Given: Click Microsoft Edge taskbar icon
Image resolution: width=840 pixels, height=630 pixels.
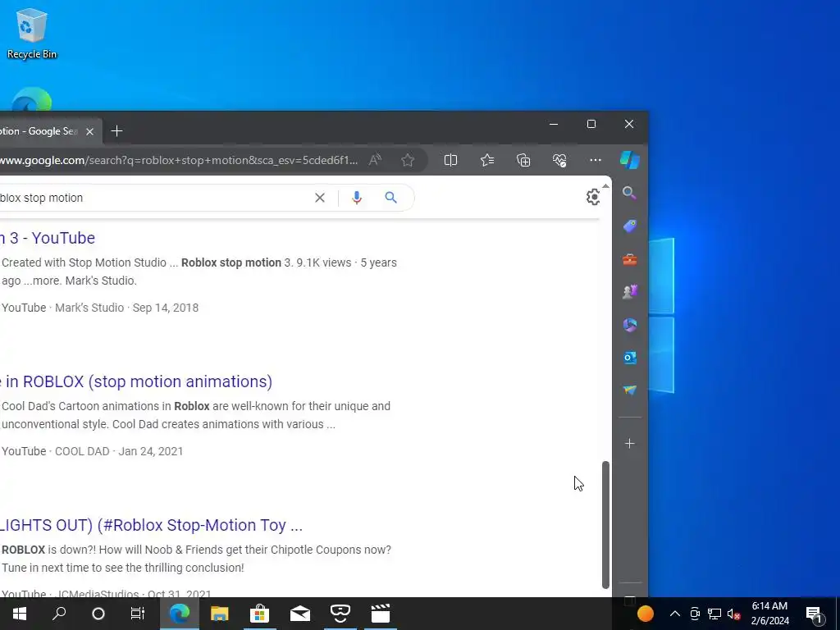Looking at the screenshot, I should (x=180, y=614).
